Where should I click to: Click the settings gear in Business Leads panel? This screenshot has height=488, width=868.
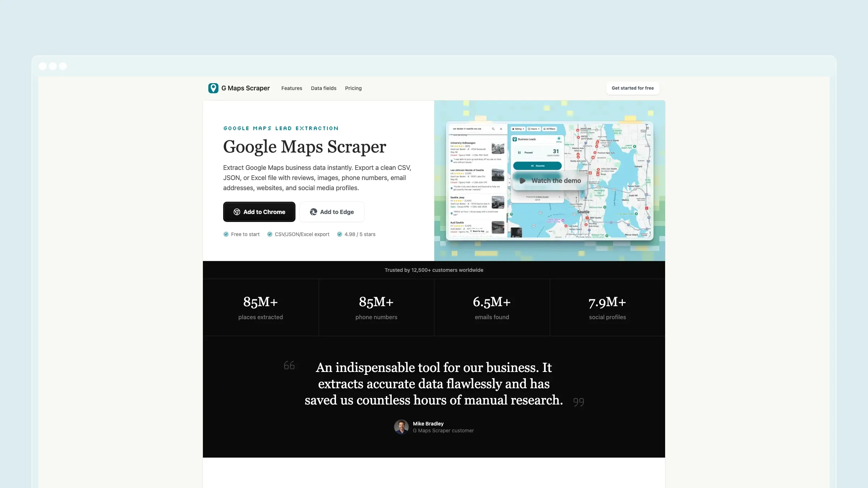pos(559,138)
